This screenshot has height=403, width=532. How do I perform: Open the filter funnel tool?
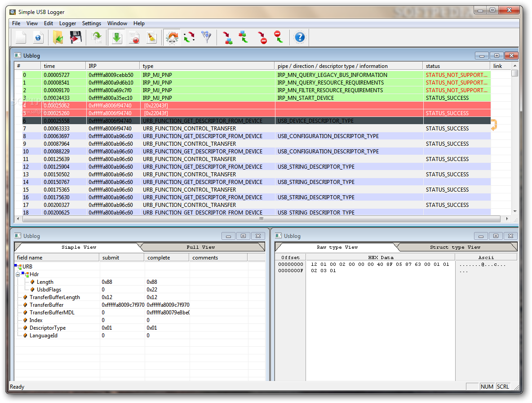[x=206, y=37]
